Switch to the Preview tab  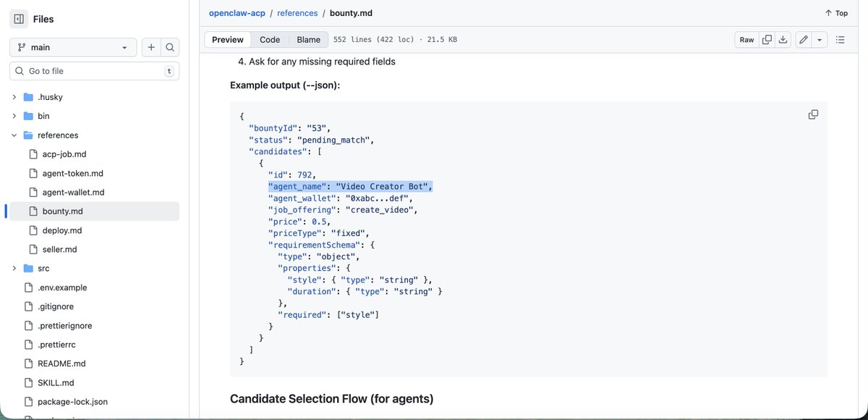point(228,40)
